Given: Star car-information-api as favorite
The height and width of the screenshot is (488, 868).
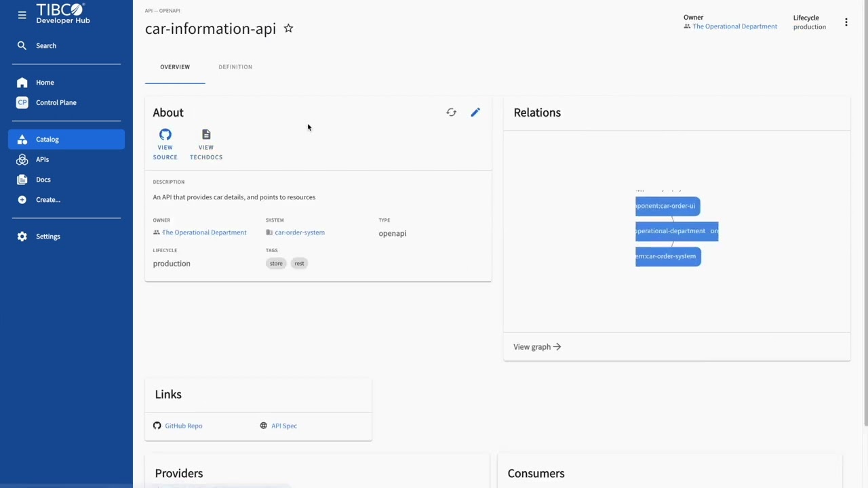Looking at the screenshot, I should [288, 28].
